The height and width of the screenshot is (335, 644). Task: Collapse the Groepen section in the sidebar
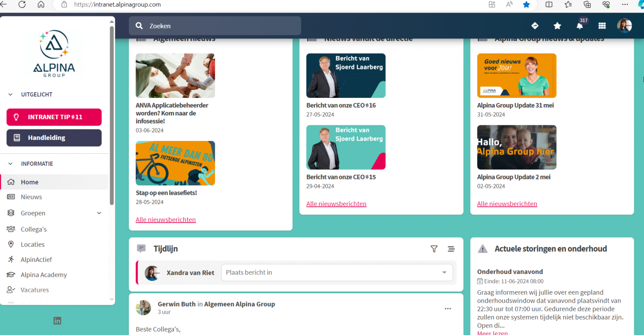pyautogui.click(x=98, y=213)
